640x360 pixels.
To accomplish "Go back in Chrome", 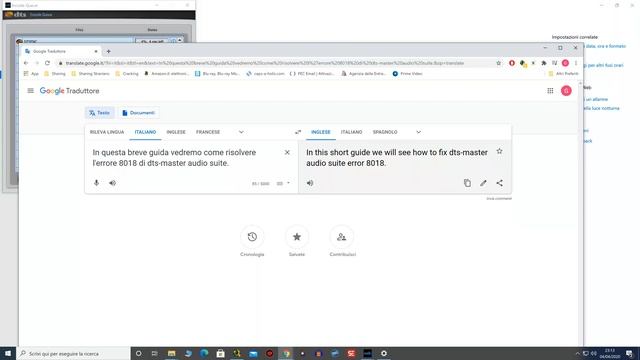I will point(26,63).
